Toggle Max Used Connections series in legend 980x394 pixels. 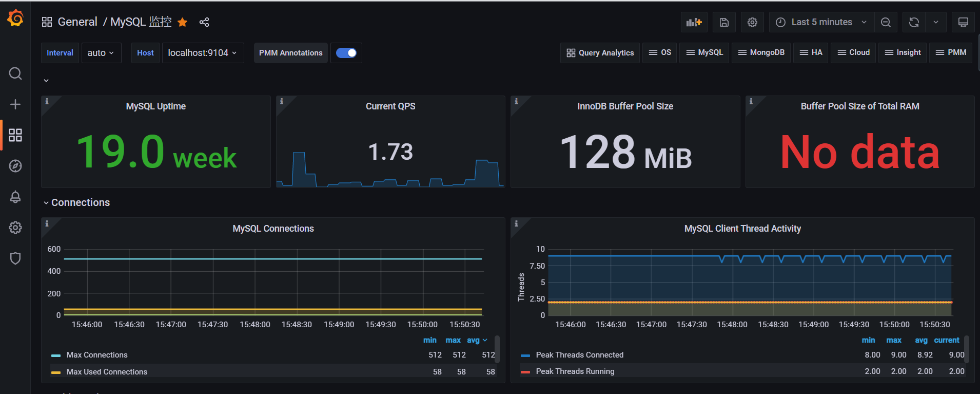point(107,372)
